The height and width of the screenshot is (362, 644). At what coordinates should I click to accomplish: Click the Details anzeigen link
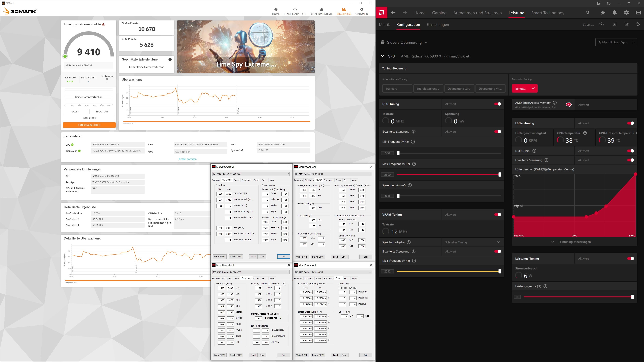coord(188,159)
